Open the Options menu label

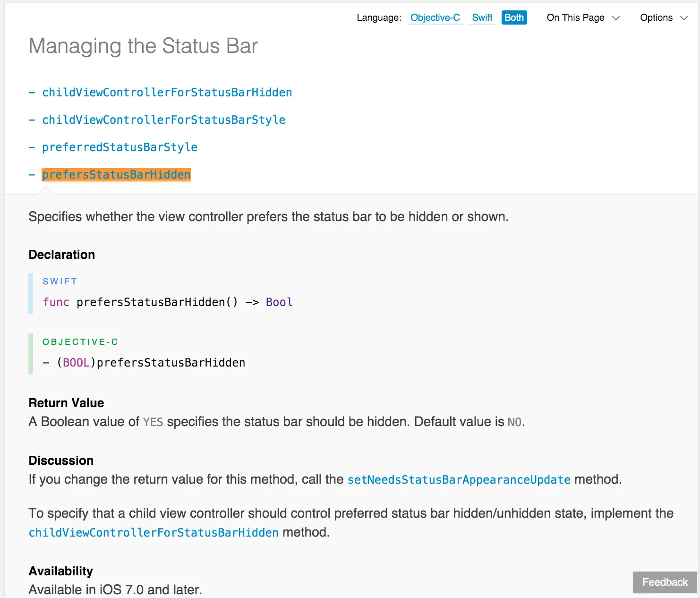656,18
